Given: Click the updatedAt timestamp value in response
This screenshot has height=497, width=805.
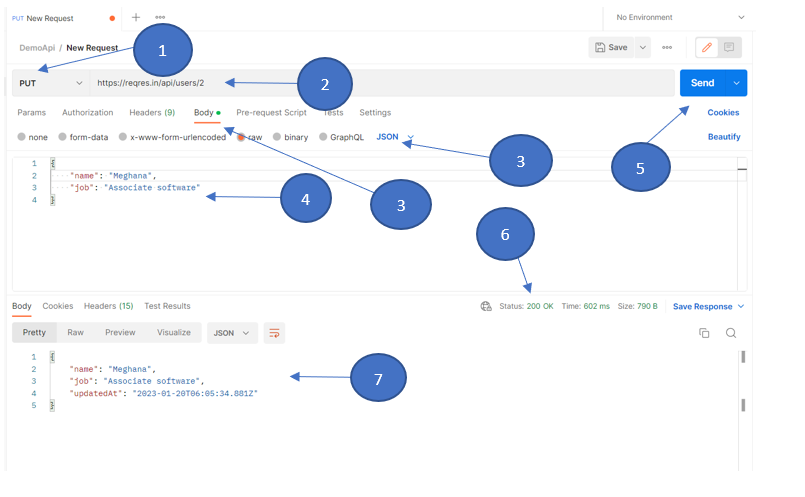Looking at the screenshot, I should pos(195,394).
